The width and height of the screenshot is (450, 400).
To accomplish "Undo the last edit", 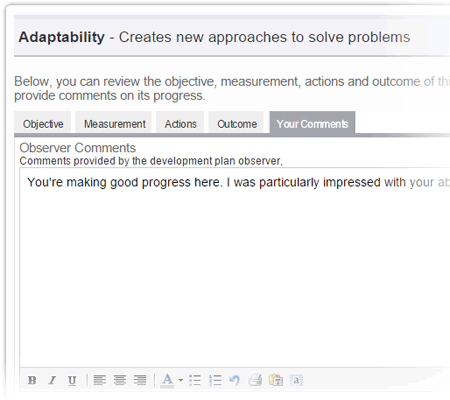I will click(234, 380).
